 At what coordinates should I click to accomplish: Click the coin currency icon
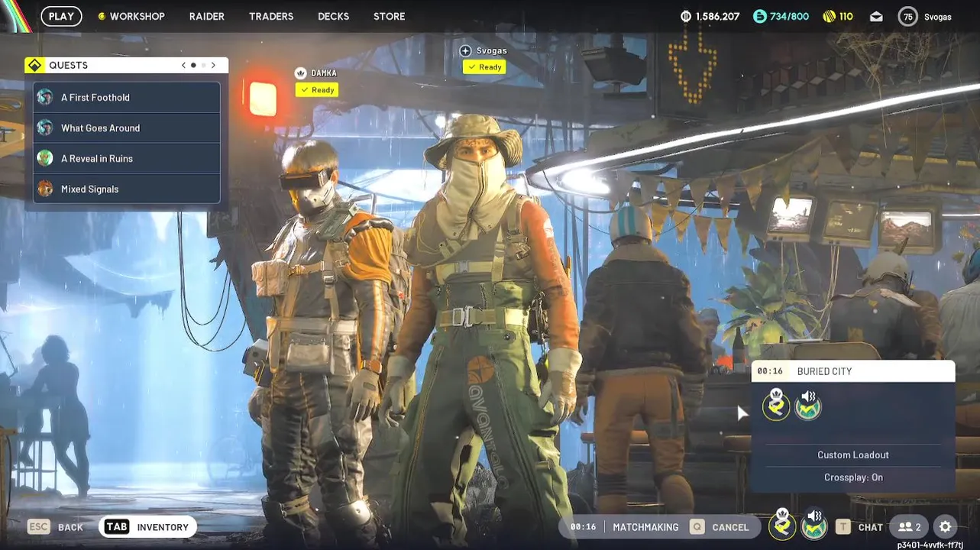point(685,16)
